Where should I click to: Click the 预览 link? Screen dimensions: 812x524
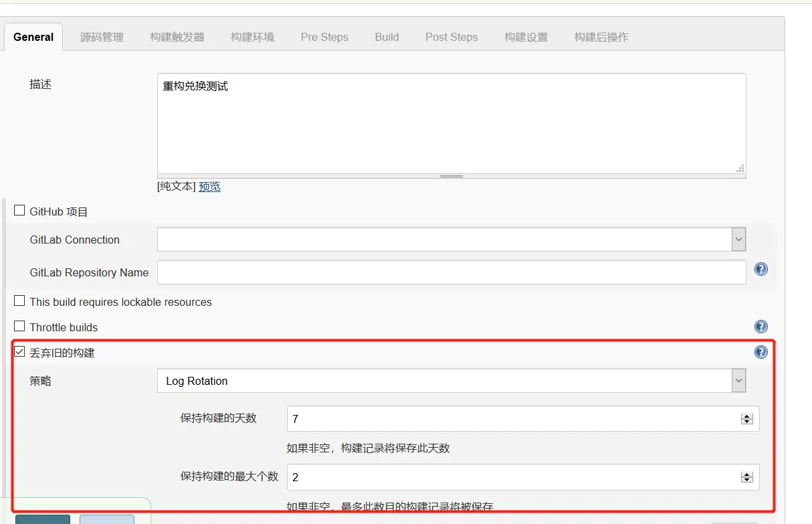point(209,187)
